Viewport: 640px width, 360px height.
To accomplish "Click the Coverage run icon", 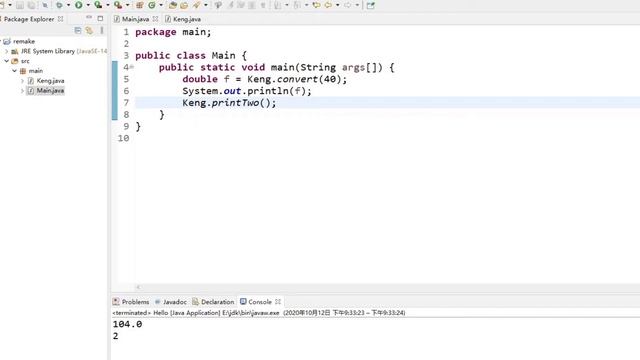I will 98,5.
